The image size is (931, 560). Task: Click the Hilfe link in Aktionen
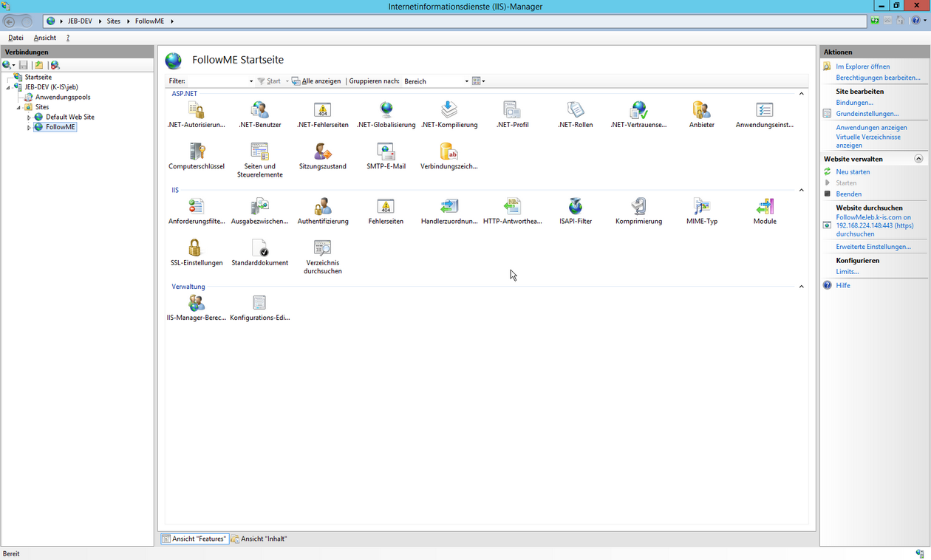[x=843, y=286]
